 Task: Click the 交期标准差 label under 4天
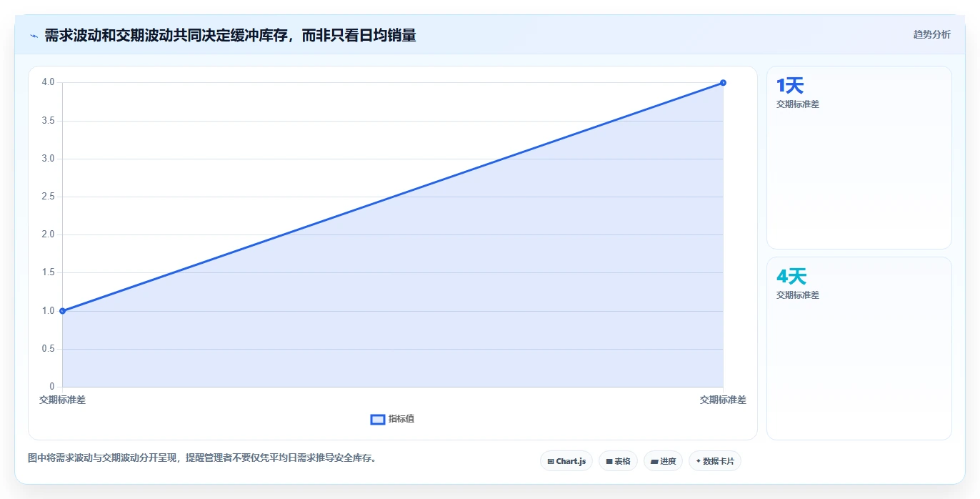click(798, 295)
